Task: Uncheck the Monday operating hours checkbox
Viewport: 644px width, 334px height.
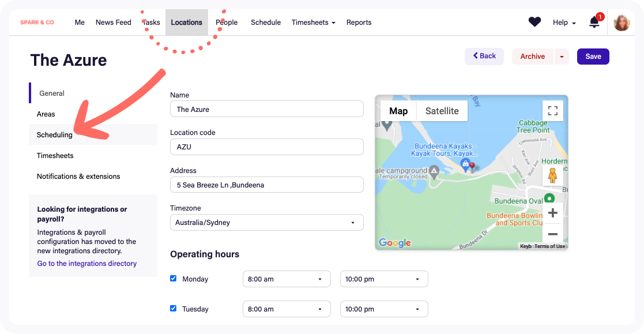Action: point(173,279)
